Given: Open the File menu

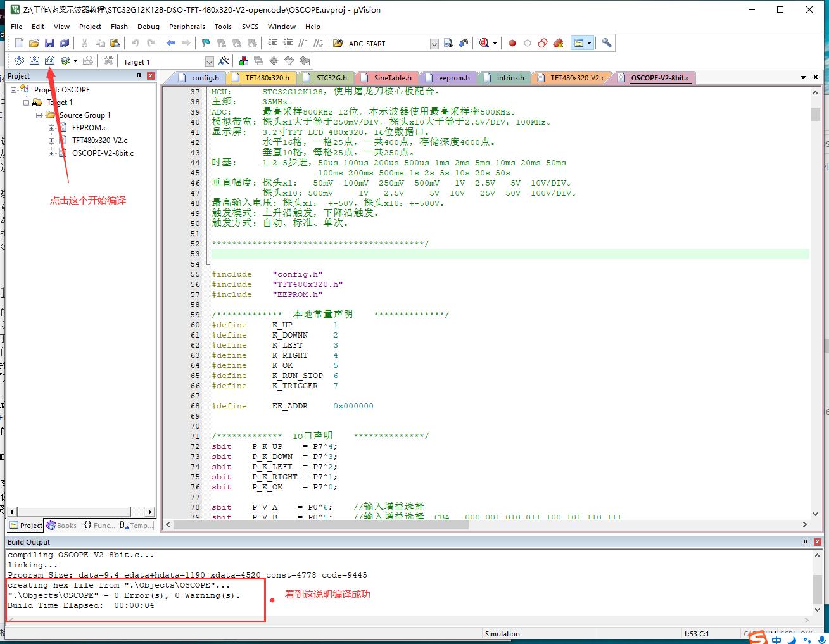Looking at the screenshot, I should [x=16, y=27].
